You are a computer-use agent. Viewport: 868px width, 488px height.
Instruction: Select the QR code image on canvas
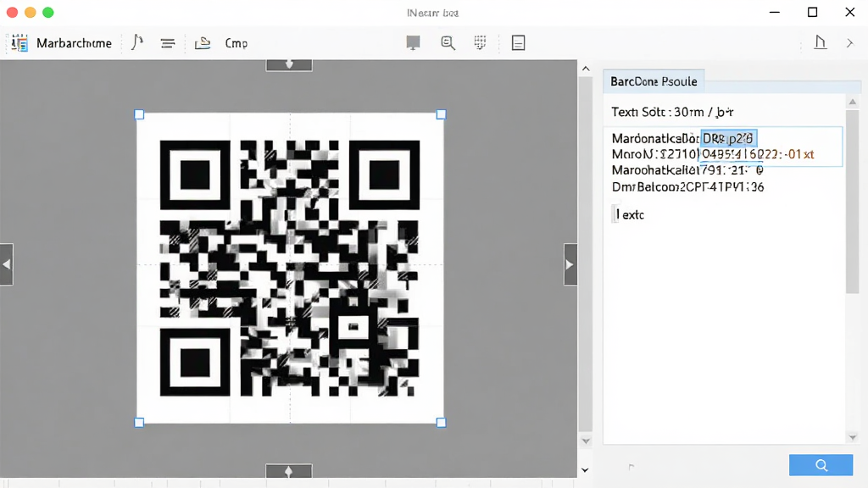[x=290, y=269]
